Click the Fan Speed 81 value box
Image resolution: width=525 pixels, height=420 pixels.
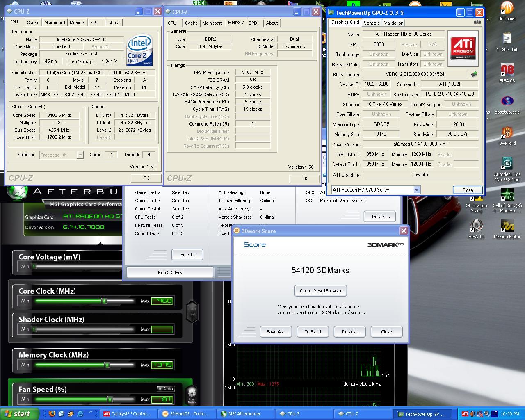tap(162, 399)
